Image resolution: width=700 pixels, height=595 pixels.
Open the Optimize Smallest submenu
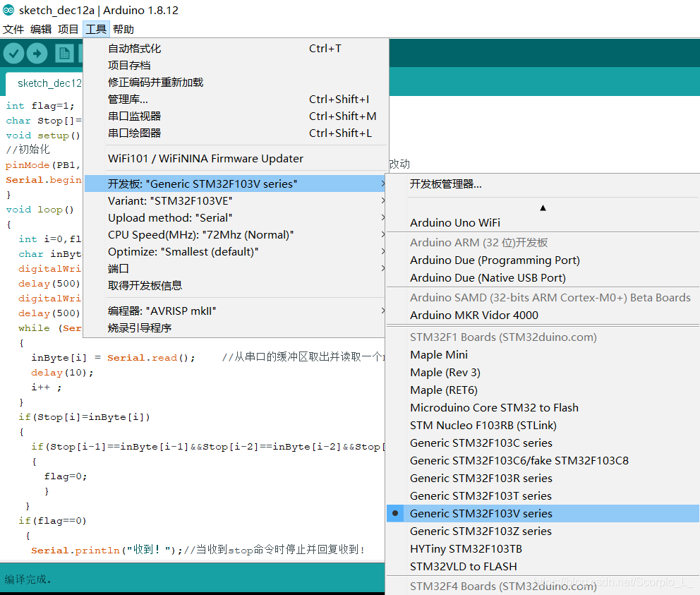[235, 252]
